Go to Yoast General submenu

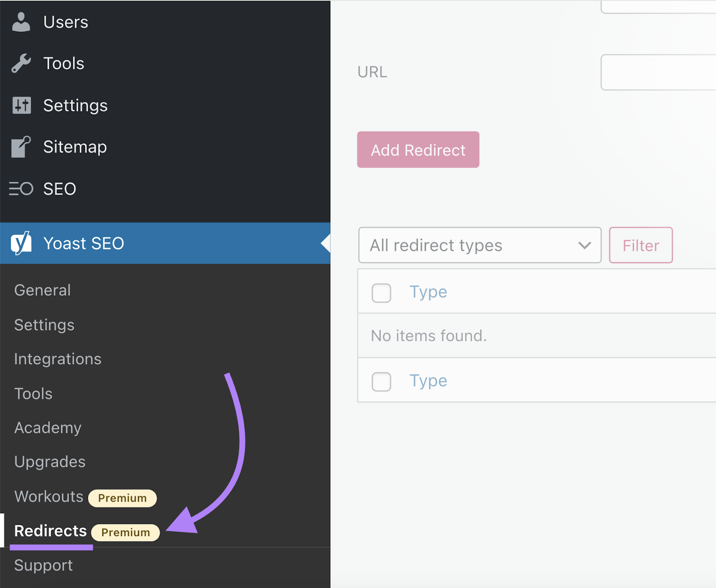(43, 290)
